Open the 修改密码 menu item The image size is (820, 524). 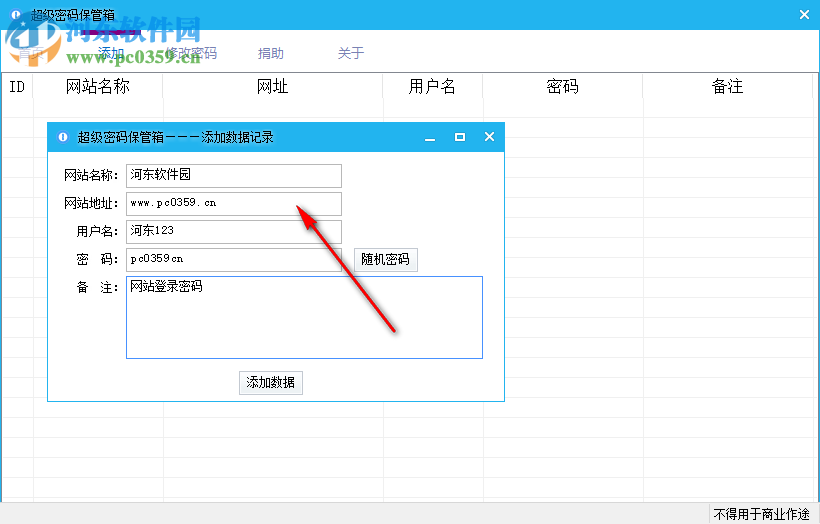(191, 53)
